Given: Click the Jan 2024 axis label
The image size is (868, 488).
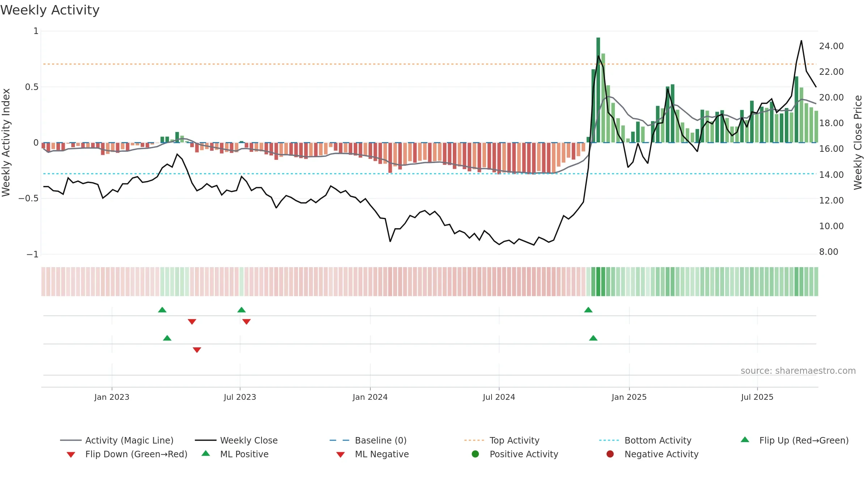Looking at the screenshot, I should coord(370,397).
